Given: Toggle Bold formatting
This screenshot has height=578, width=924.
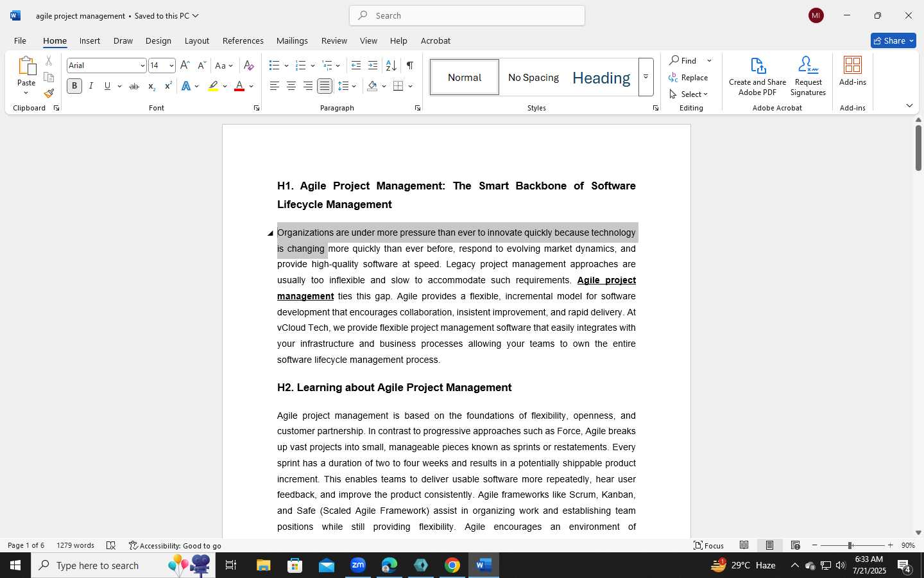Looking at the screenshot, I should click(74, 86).
